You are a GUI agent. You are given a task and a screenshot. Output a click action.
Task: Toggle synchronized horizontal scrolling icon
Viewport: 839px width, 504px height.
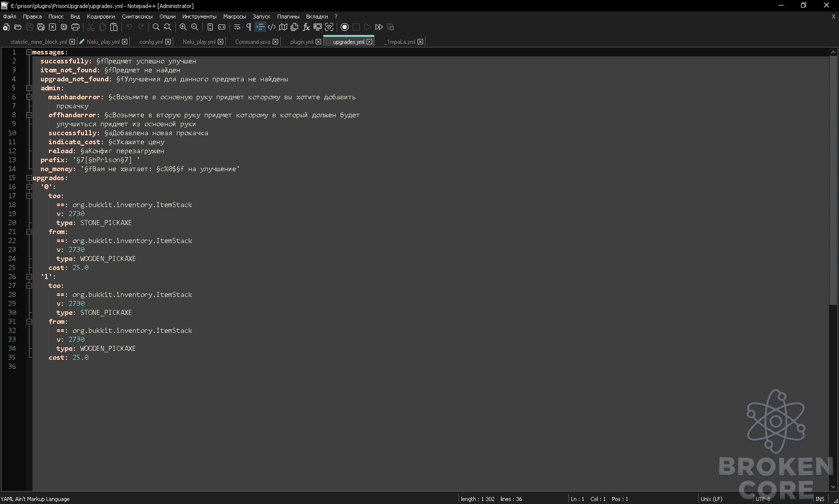[x=222, y=27]
